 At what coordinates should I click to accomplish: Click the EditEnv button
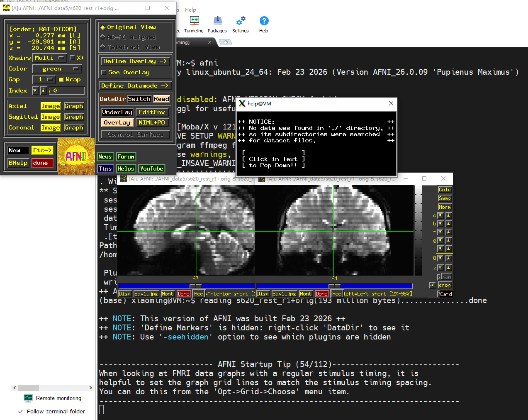(x=152, y=112)
